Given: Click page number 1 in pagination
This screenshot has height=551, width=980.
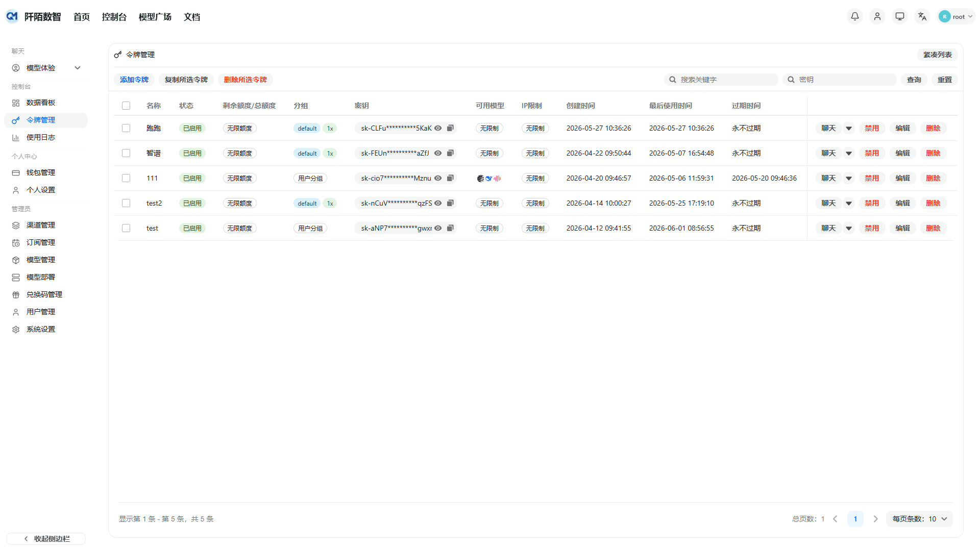Looking at the screenshot, I should coord(855,519).
